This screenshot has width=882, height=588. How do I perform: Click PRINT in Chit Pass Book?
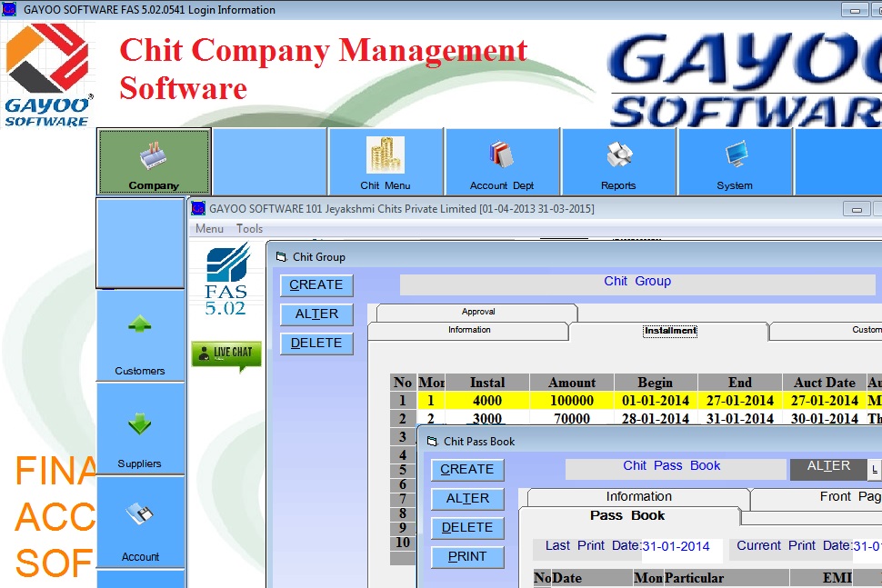coord(467,557)
